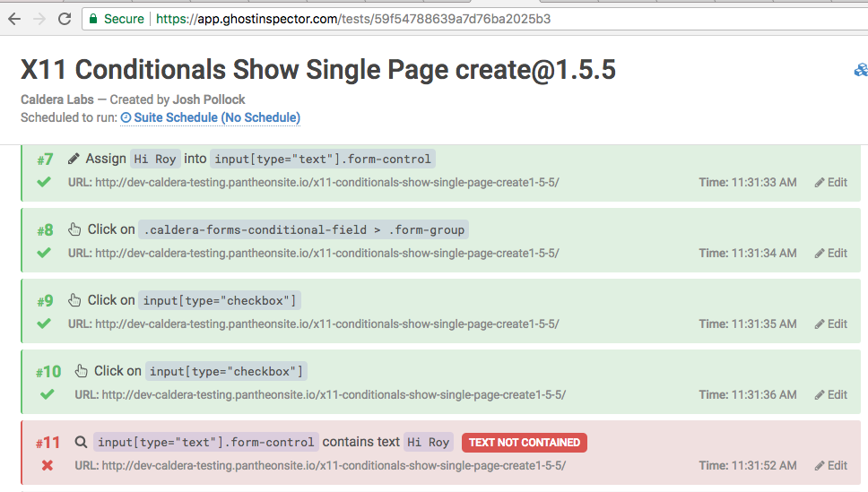This screenshot has width=868, height=492.
Task: Click the magnifier icon in step #11
Action: [82, 442]
